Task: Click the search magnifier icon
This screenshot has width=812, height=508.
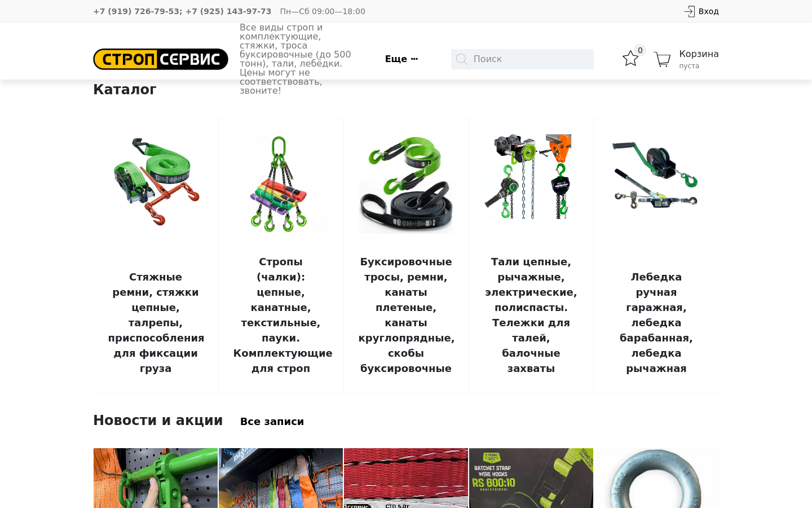Action: pyautogui.click(x=462, y=59)
